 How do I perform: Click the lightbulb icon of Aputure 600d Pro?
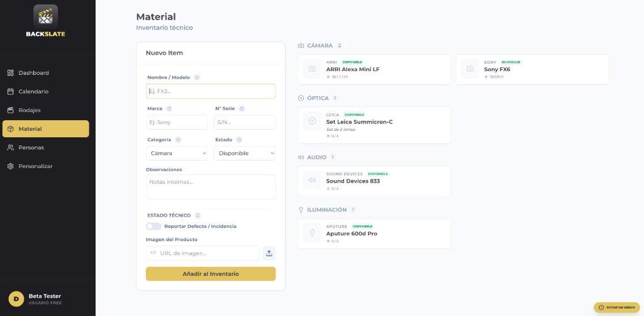coord(313,233)
